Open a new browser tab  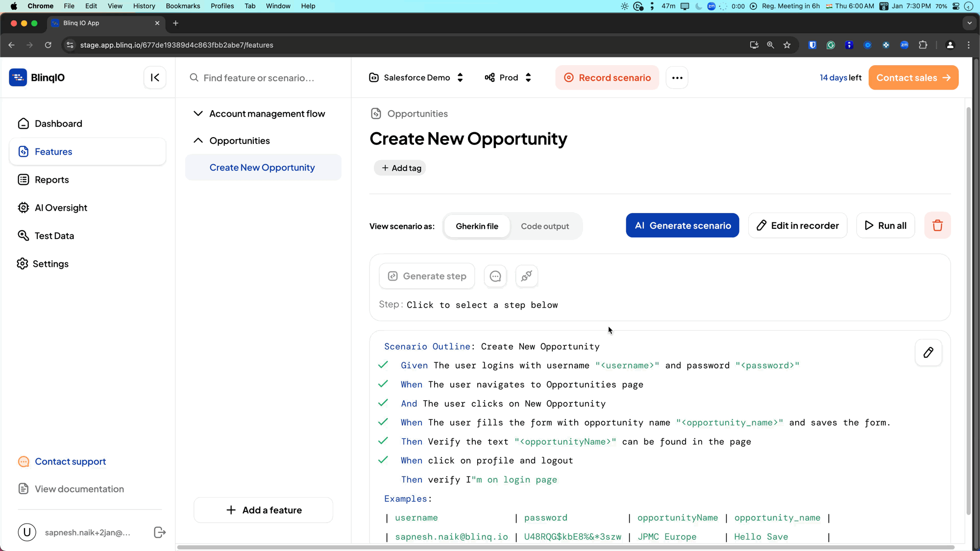pyautogui.click(x=175, y=23)
